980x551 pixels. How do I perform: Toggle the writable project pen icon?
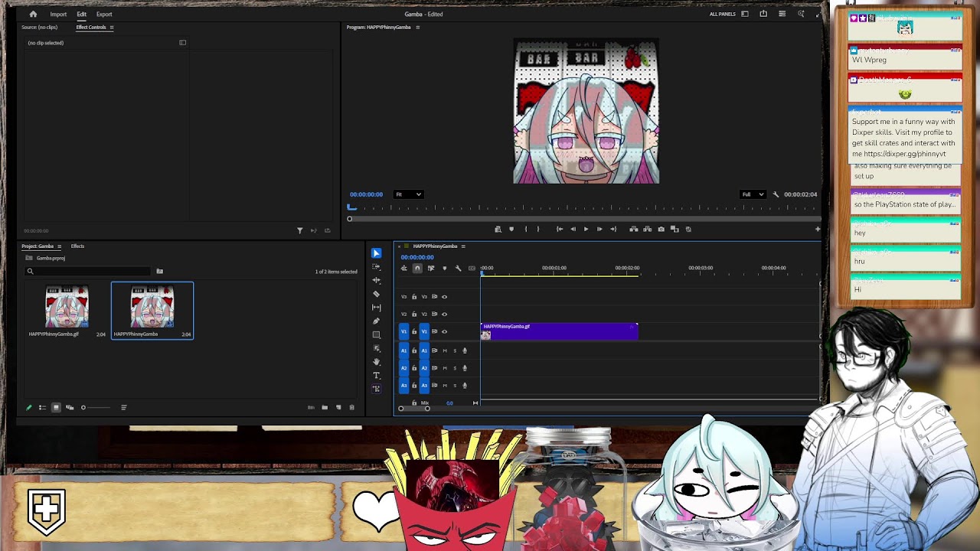(x=29, y=407)
